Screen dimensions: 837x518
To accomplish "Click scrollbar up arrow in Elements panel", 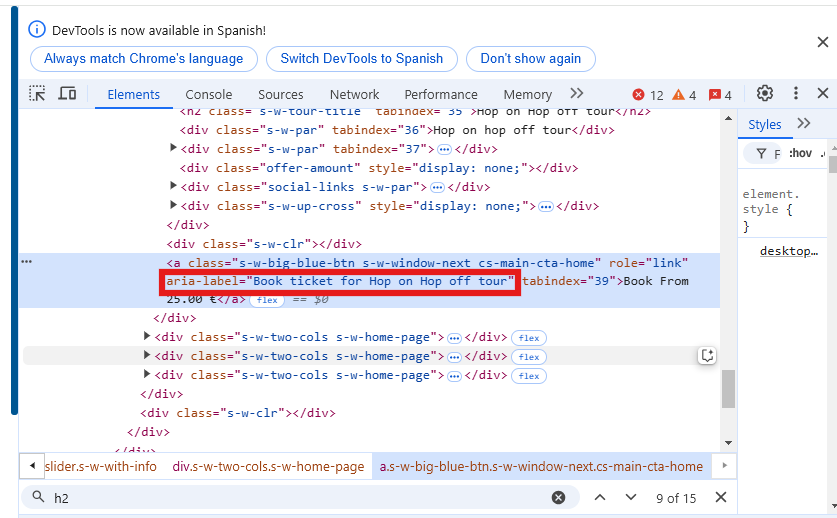I will click(728, 118).
